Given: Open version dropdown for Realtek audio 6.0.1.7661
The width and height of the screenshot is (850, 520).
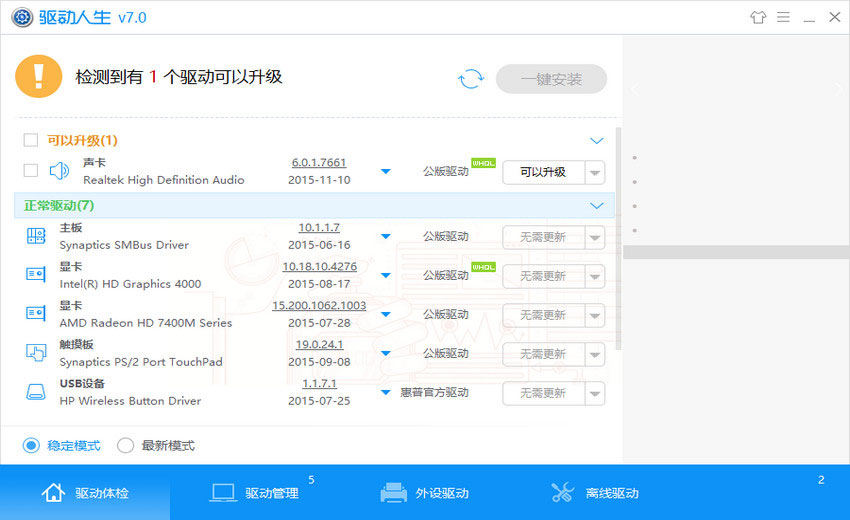Looking at the screenshot, I should pos(385,171).
